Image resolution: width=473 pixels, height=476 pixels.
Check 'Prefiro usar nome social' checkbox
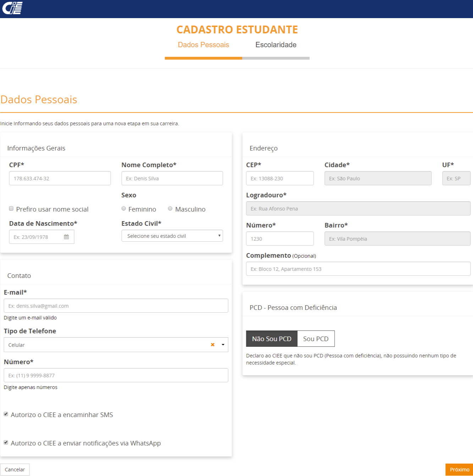point(11,209)
